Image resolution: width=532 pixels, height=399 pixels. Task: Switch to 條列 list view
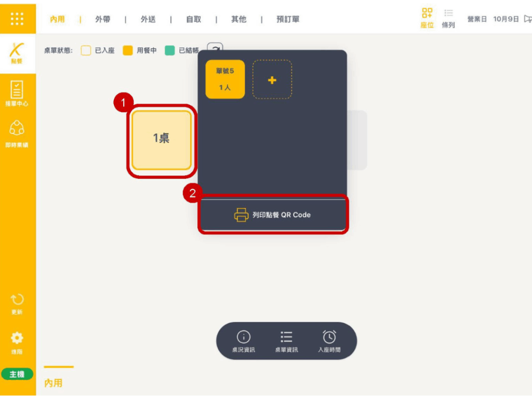point(448,19)
